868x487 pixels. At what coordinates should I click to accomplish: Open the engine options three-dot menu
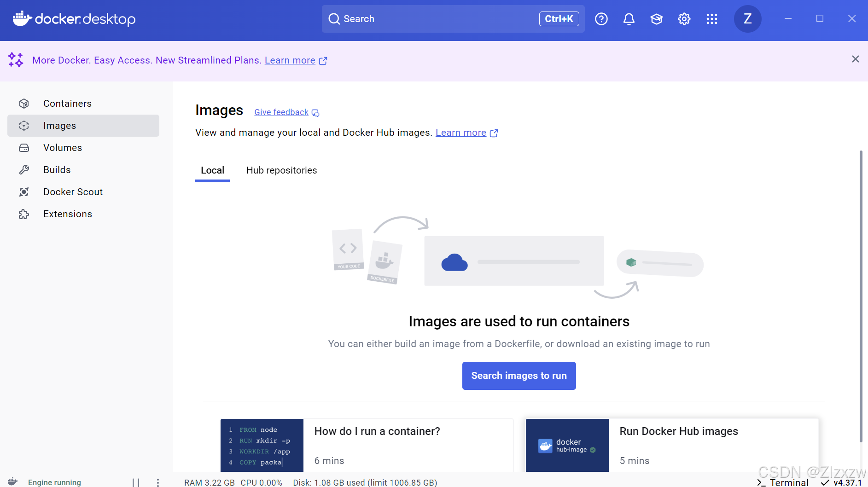[158, 482]
